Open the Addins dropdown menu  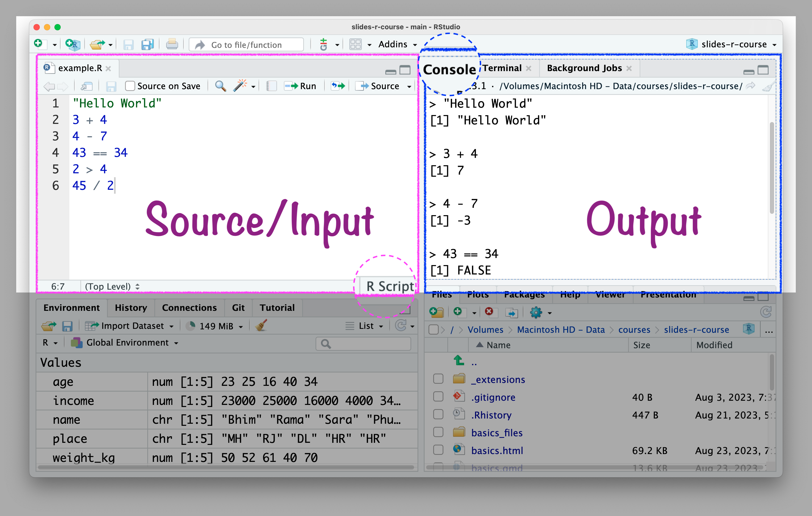397,44
